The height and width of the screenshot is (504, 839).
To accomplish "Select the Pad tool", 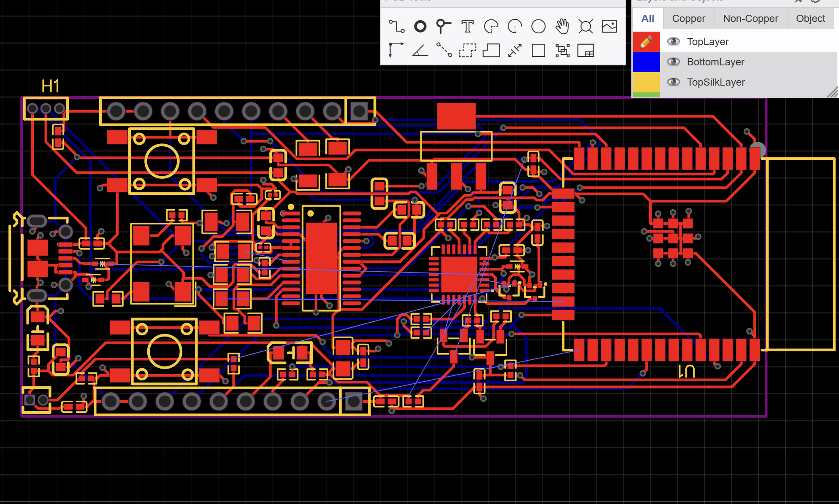I will click(420, 27).
